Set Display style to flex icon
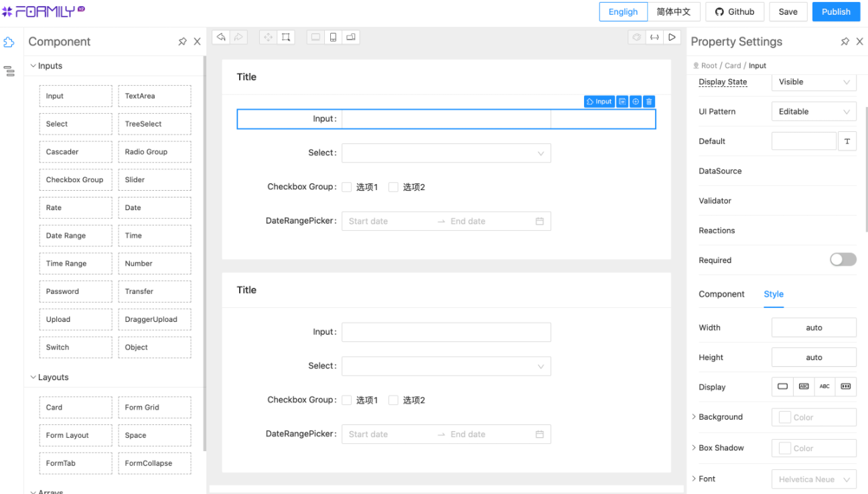Viewport: 868px width, 494px height. pos(846,387)
